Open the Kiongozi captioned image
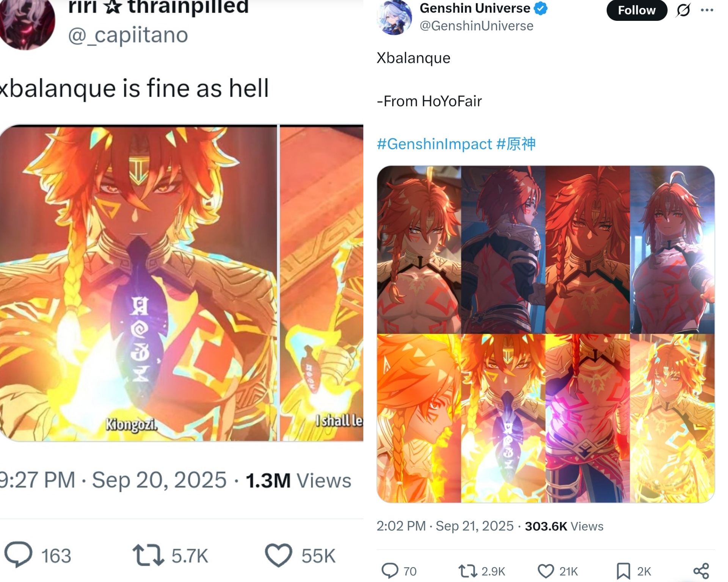Image resolution: width=728 pixels, height=582 pixels. point(138,283)
